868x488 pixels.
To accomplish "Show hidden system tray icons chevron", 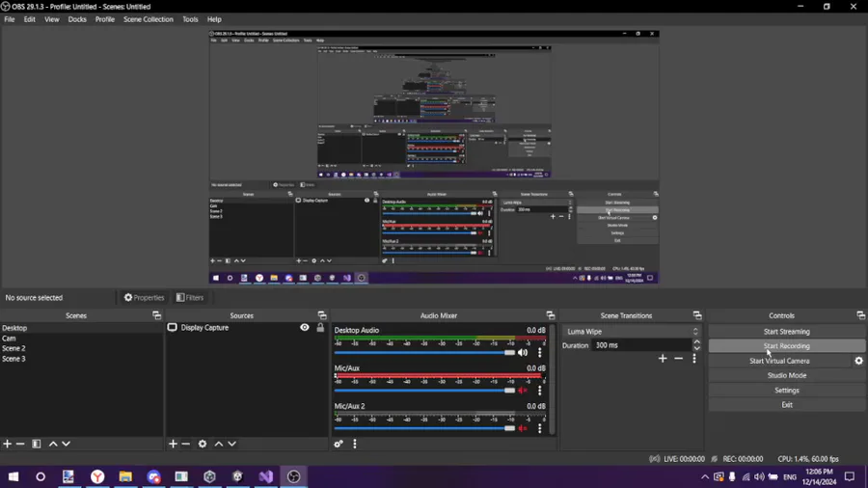I will tap(705, 477).
